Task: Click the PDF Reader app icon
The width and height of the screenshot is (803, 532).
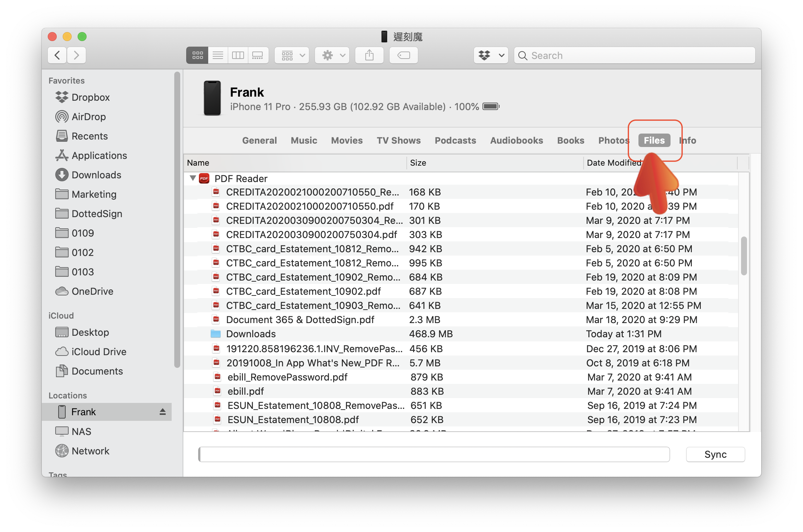Action: (x=204, y=178)
